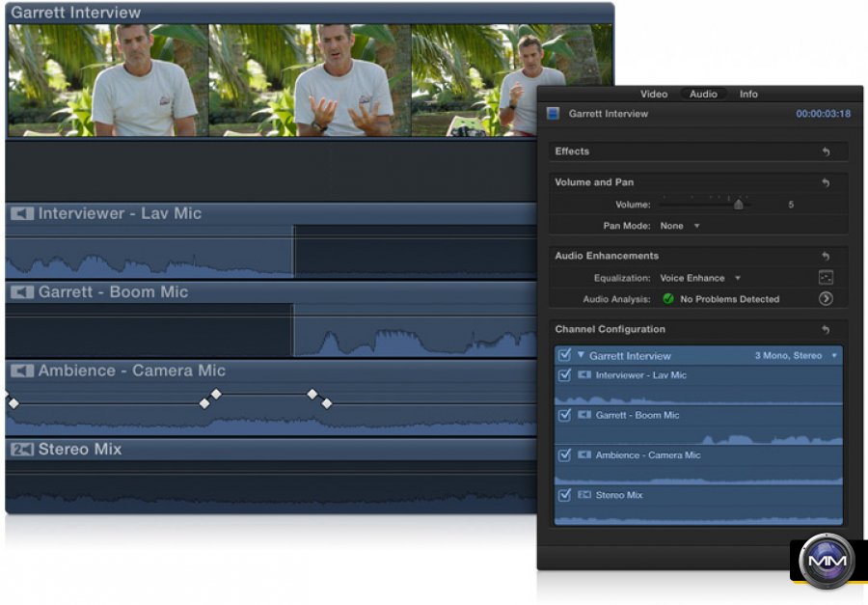Screen dimensions: 868x605
Task: Open the Audio tab in inspector
Action: (x=703, y=95)
